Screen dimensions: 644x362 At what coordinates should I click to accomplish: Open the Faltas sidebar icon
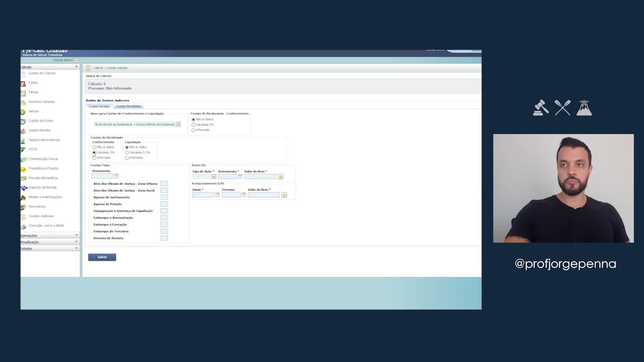23,83
